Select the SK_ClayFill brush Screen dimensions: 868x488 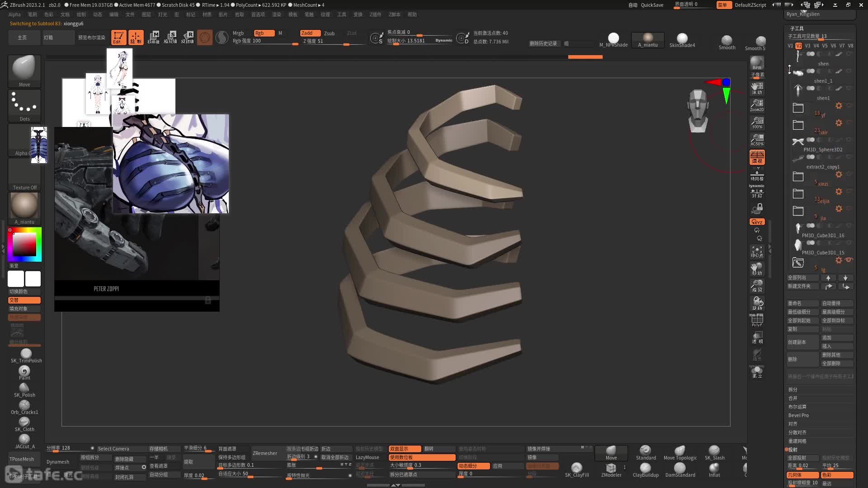click(x=577, y=470)
